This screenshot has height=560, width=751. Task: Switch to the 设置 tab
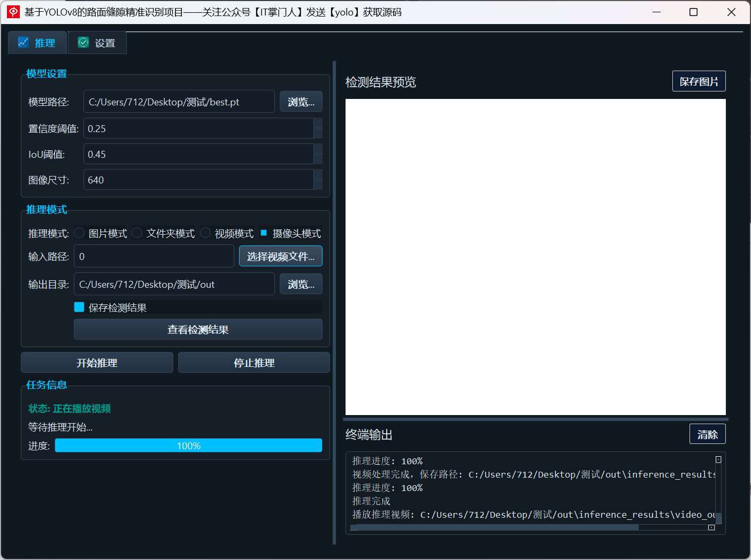[97, 43]
